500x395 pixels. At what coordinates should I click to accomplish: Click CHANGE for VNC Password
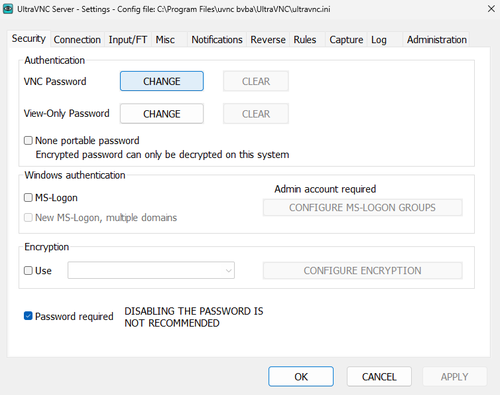162,81
